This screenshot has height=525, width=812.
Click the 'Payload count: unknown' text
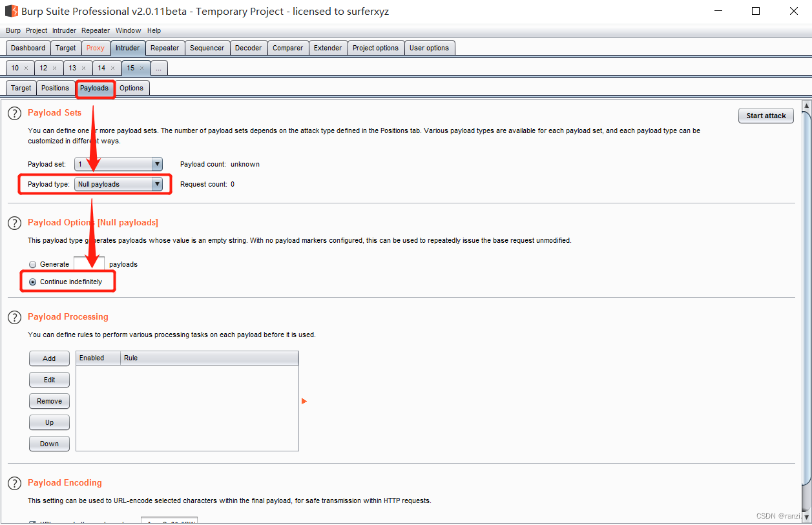(220, 164)
